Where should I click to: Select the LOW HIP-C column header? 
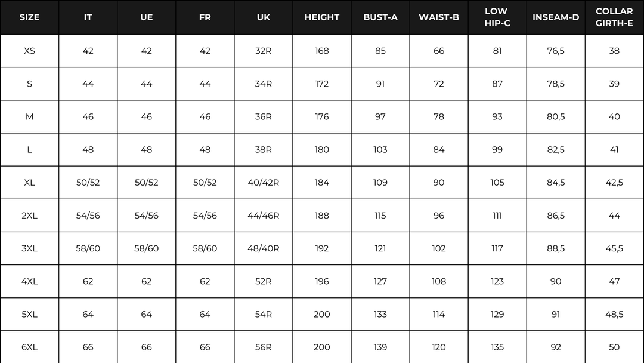(x=496, y=17)
